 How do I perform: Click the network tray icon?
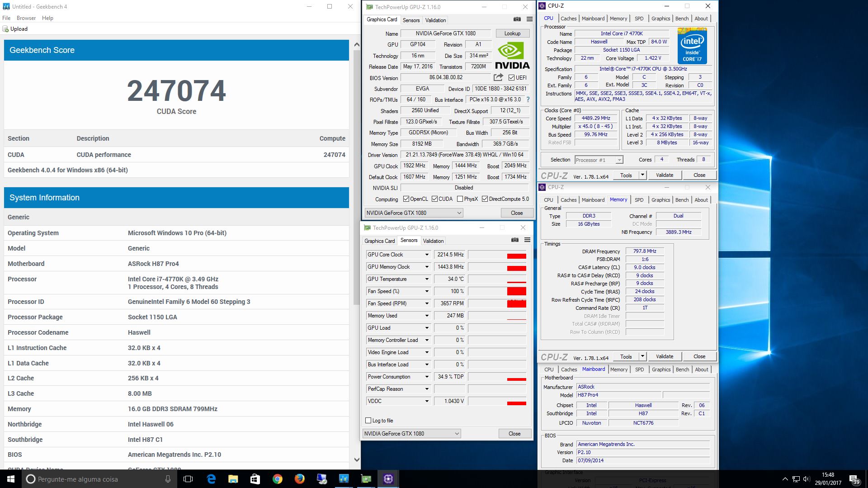coord(796,479)
